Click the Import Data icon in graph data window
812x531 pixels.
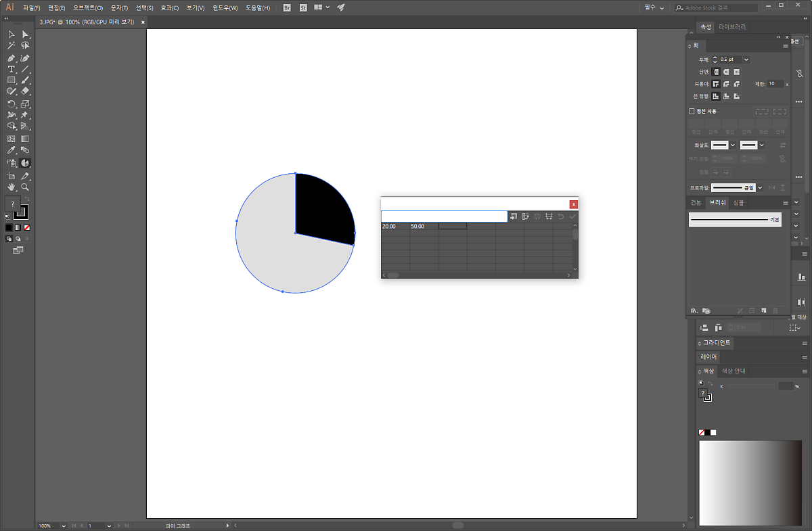514,216
